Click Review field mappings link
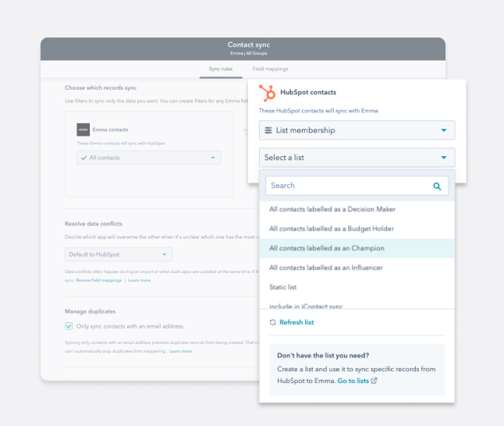This screenshot has width=504, height=426. pyautogui.click(x=98, y=280)
